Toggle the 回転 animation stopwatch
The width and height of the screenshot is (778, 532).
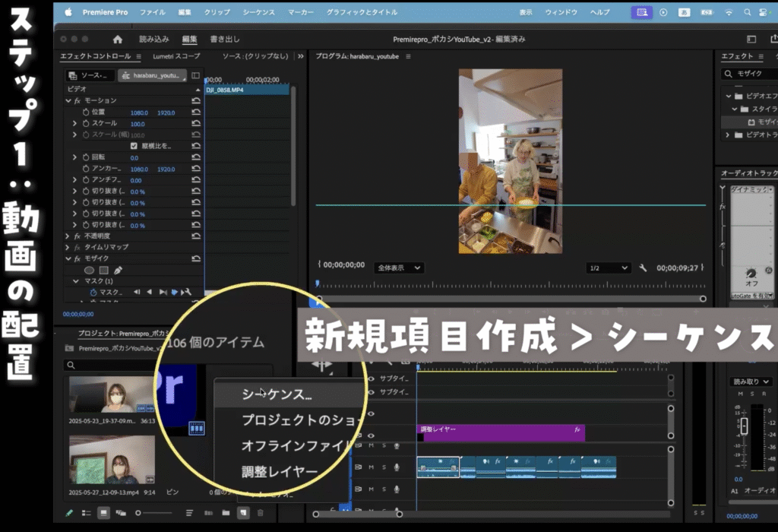click(86, 157)
